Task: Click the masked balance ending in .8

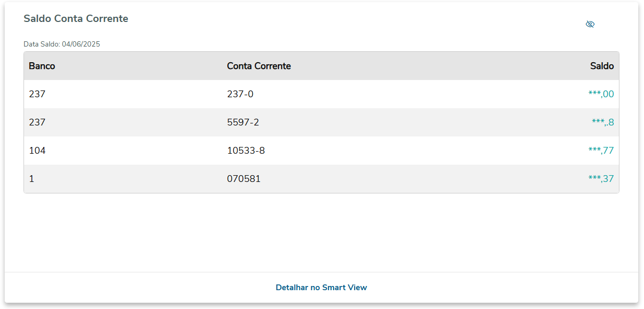Action: (x=603, y=122)
